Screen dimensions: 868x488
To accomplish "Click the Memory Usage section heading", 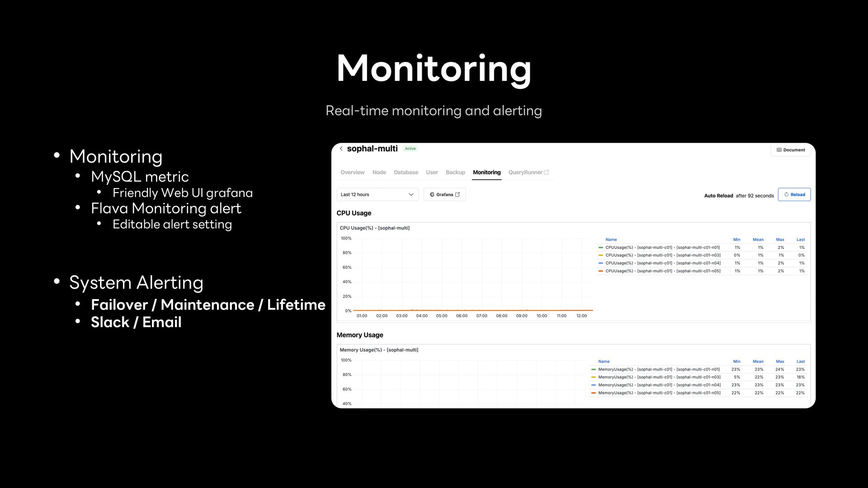I will tap(359, 335).
